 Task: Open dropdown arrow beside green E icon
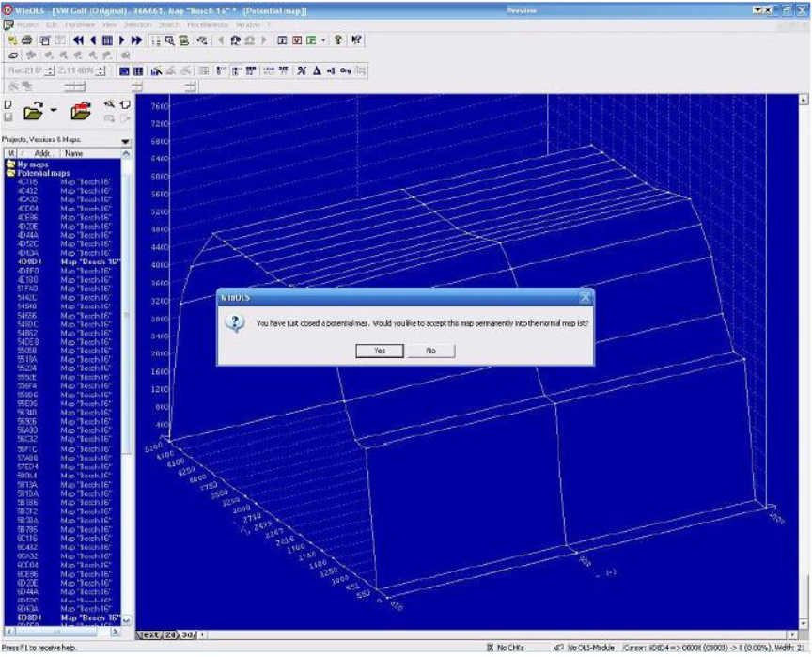[323, 39]
